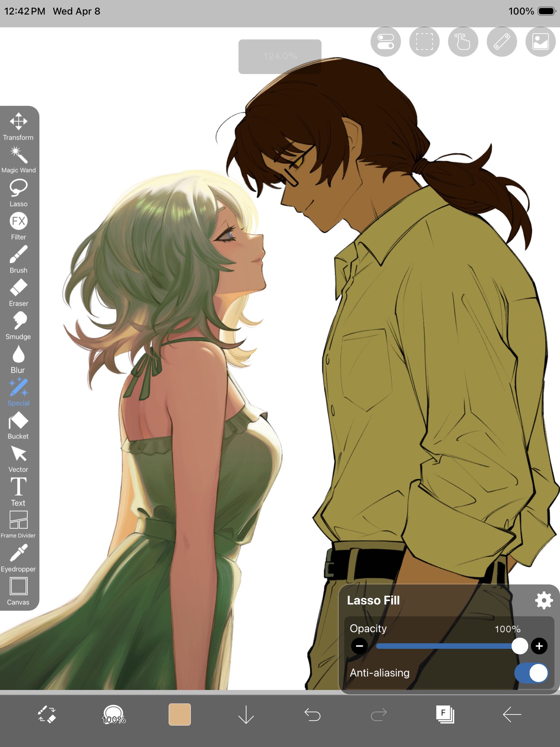Open the view settings toggle menu
Screen dimensions: 560x747
click(386, 42)
